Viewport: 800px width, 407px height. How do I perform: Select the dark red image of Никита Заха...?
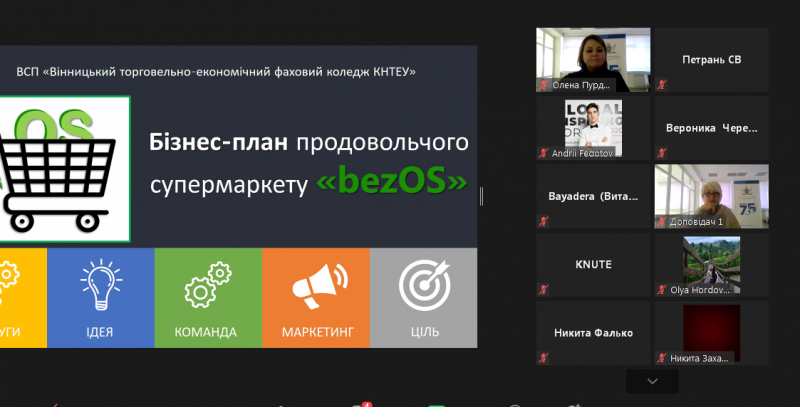pyautogui.click(x=711, y=333)
